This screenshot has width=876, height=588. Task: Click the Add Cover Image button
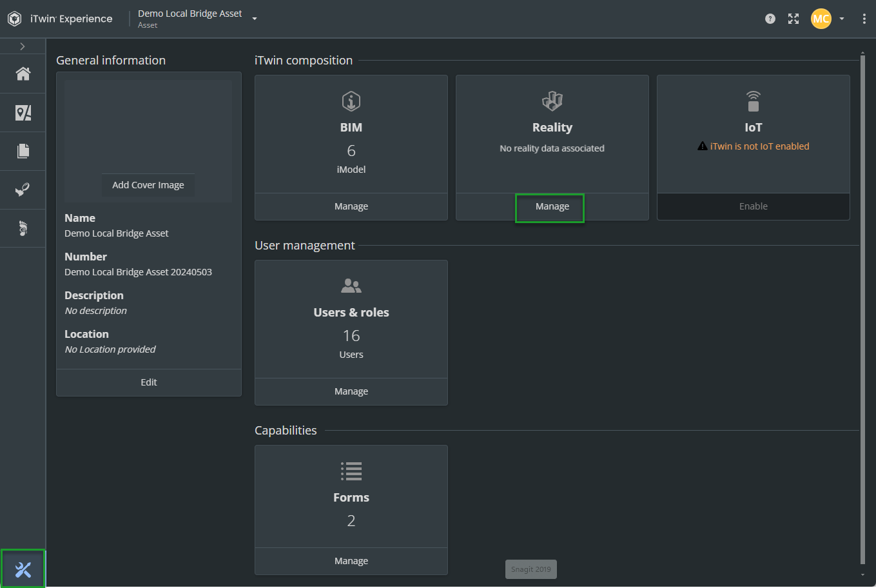[148, 185]
